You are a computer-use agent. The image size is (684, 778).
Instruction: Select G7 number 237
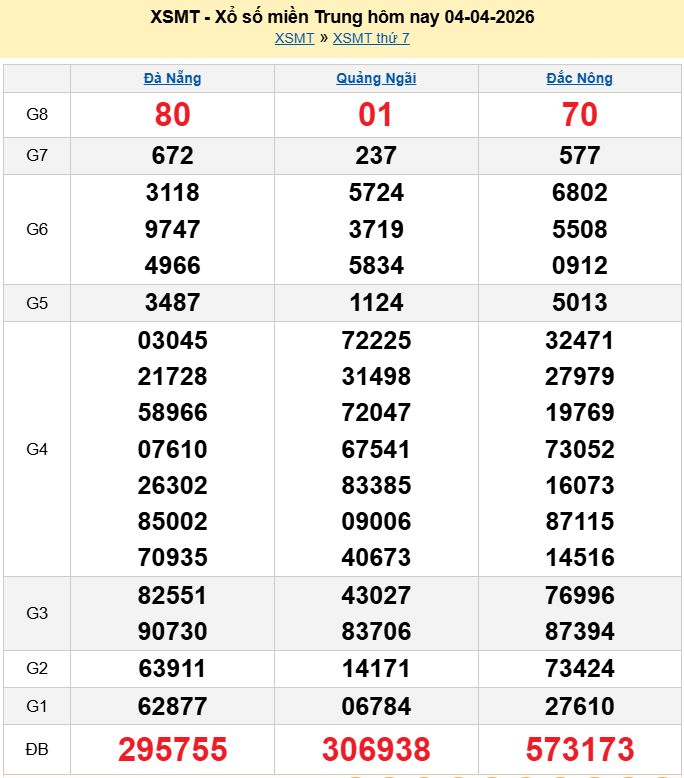[x=376, y=156]
